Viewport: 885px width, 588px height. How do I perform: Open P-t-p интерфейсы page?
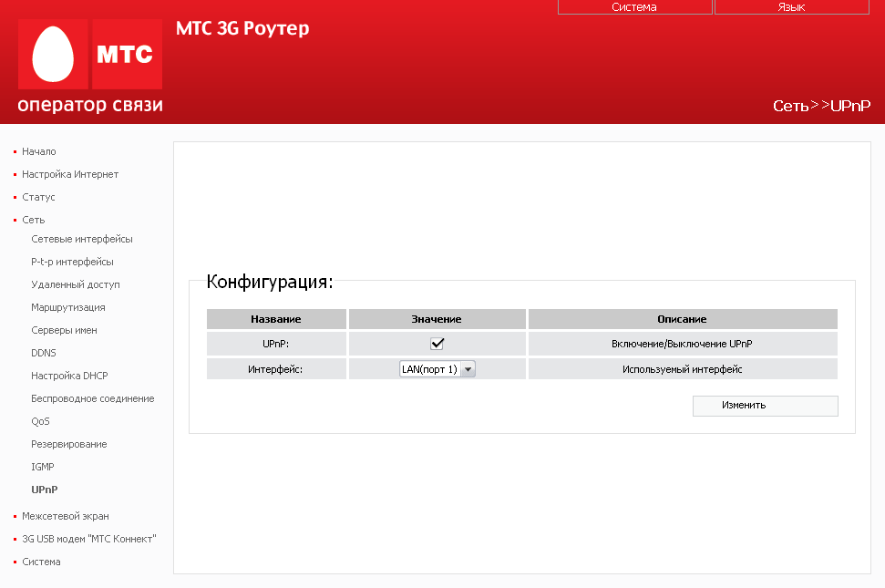pyautogui.click(x=72, y=262)
